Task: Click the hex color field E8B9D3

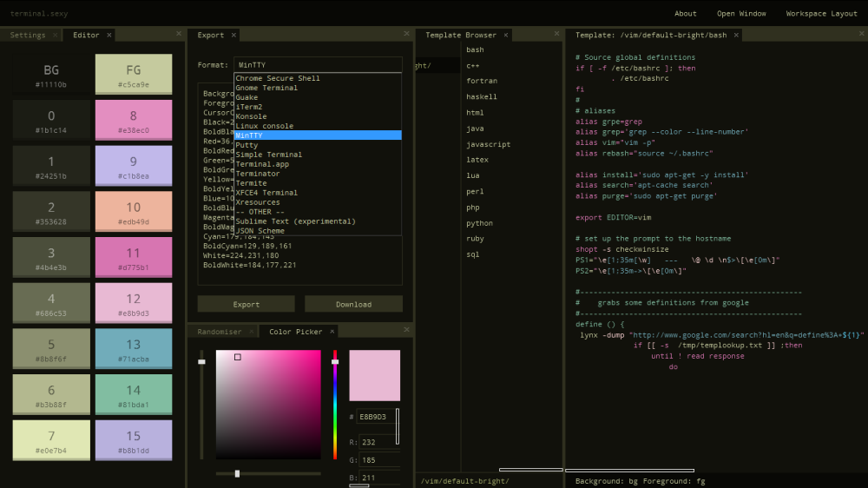Action: click(375, 417)
